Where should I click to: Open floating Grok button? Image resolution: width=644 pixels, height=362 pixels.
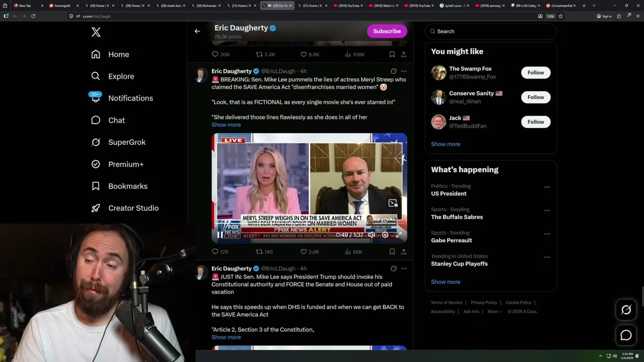click(x=626, y=310)
